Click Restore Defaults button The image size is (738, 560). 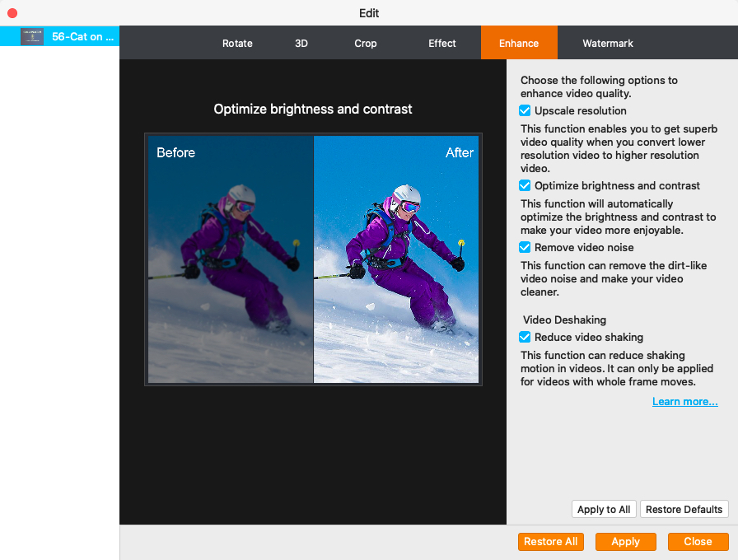click(684, 509)
